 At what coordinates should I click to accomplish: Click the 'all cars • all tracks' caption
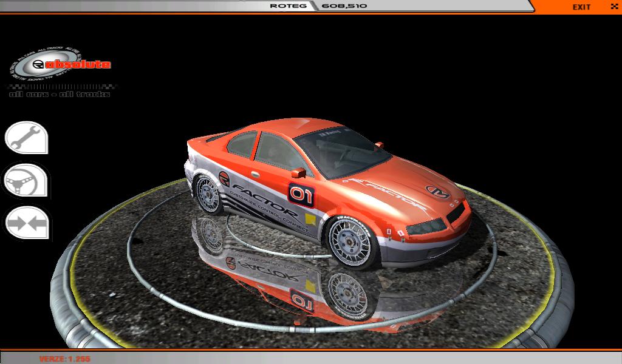click(x=60, y=94)
